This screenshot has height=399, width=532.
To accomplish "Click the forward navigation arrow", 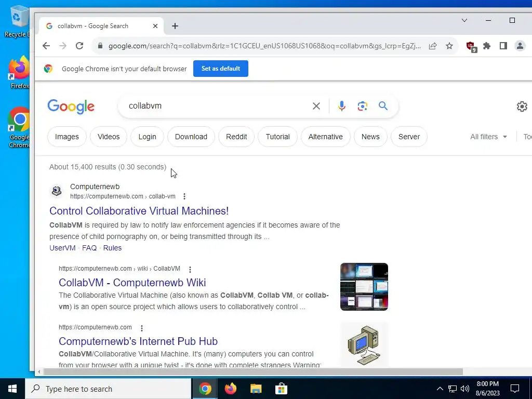I will (63, 46).
